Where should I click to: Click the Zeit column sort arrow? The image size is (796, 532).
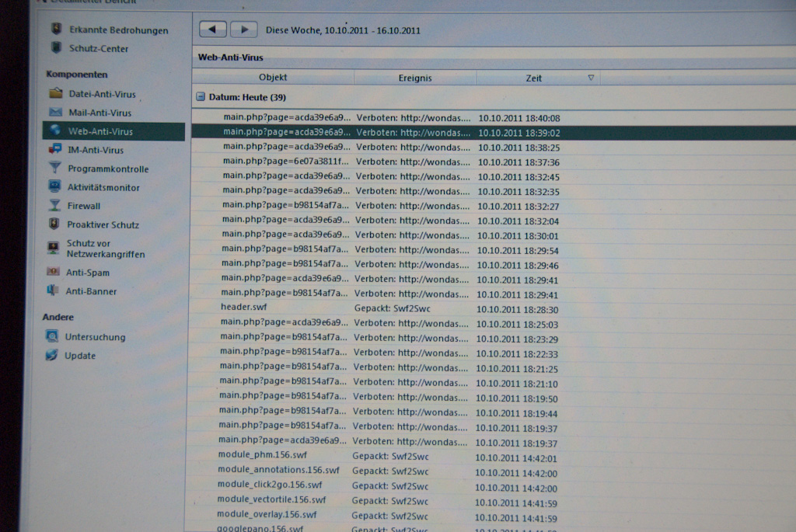point(591,78)
